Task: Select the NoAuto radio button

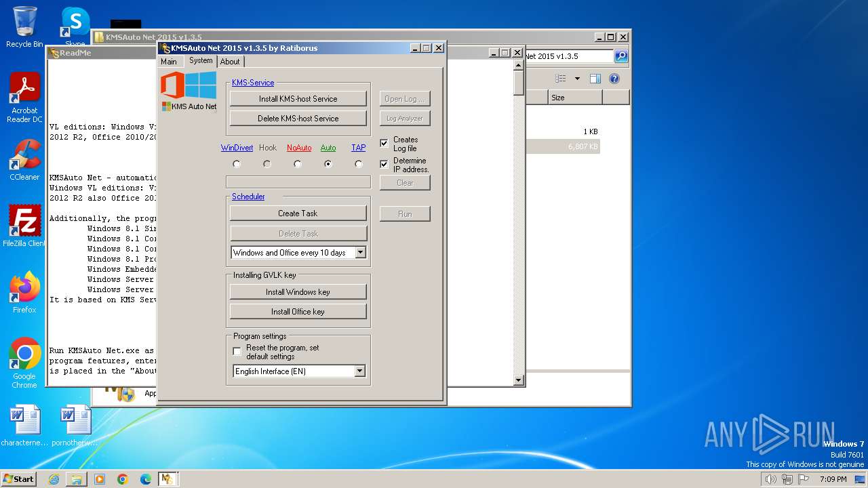Action: point(298,164)
